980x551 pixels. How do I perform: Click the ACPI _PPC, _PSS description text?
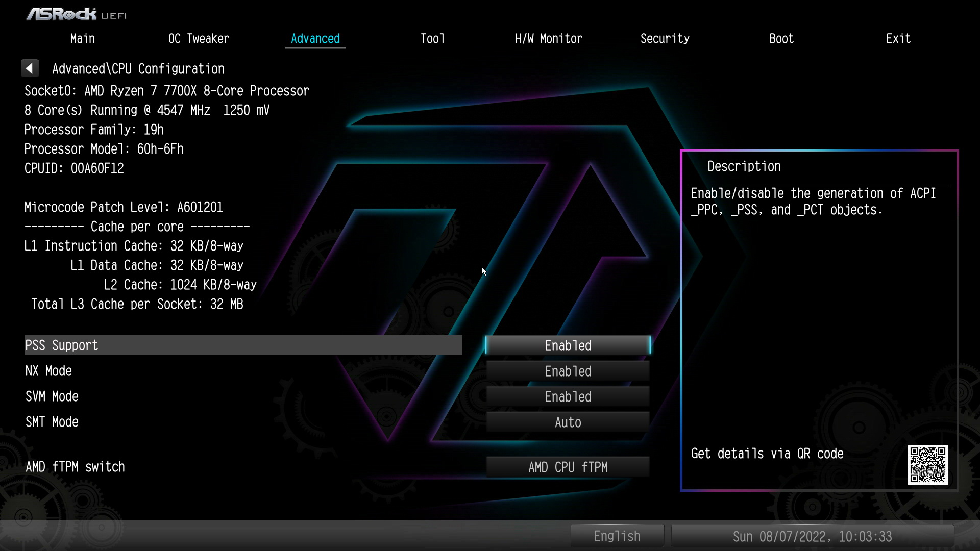[813, 202]
